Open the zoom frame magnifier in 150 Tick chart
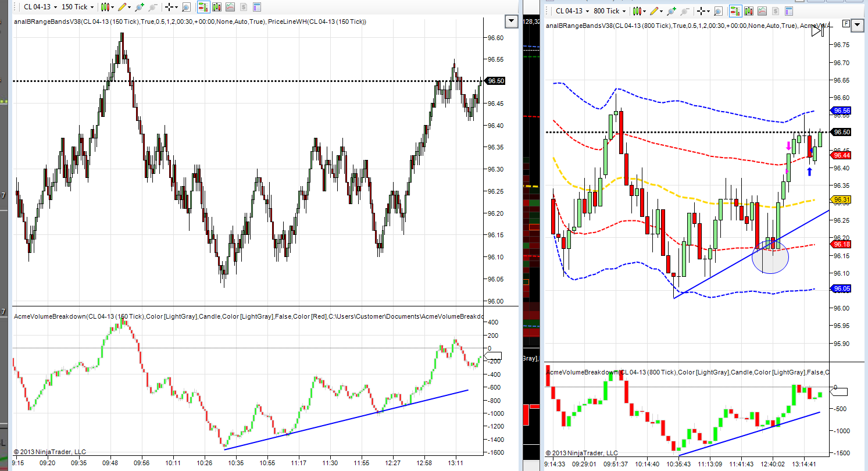This screenshot has width=868, height=471. (186, 7)
